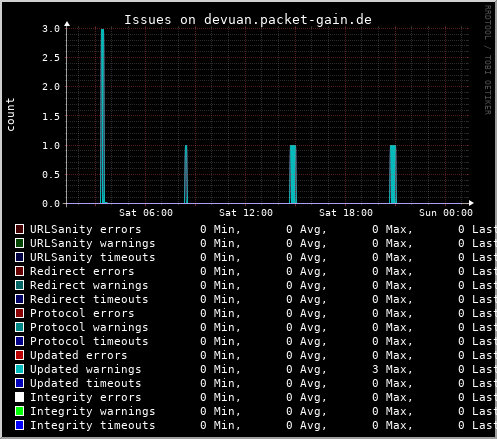Click the URLSanity warnings legend swatch
497x439 pixels.
[19, 243]
